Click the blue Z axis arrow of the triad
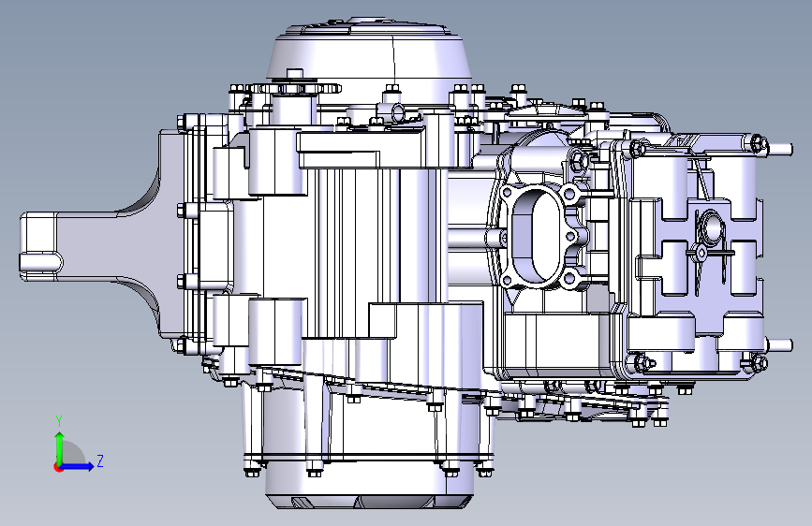 click(x=78, y=466)
